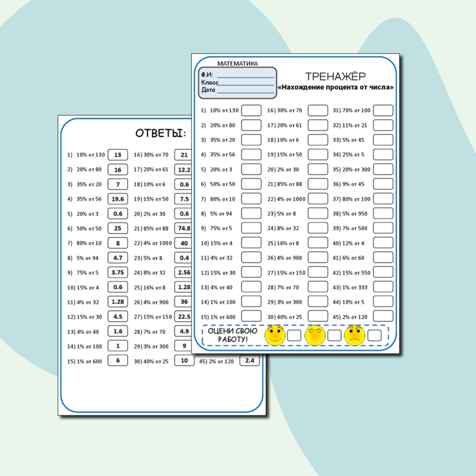This screenshot has width=476, height=476.
Task: Click the Дата input line
Action: point(245,90)
